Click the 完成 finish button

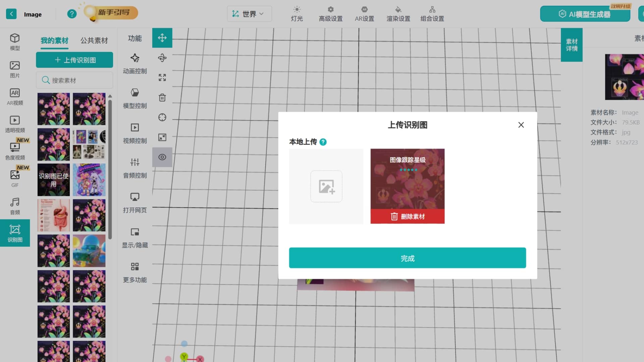(408, 258)
